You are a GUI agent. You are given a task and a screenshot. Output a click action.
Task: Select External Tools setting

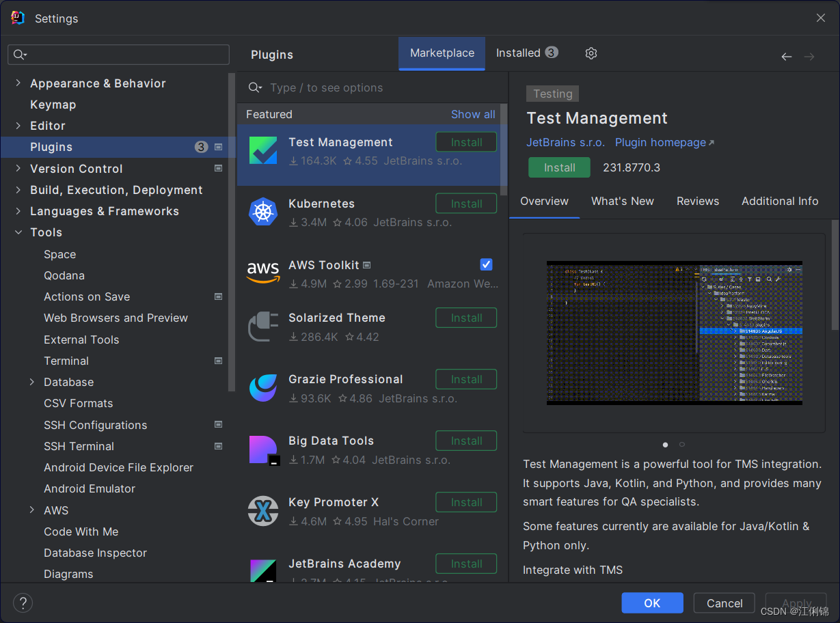click(x=81, y=340)
